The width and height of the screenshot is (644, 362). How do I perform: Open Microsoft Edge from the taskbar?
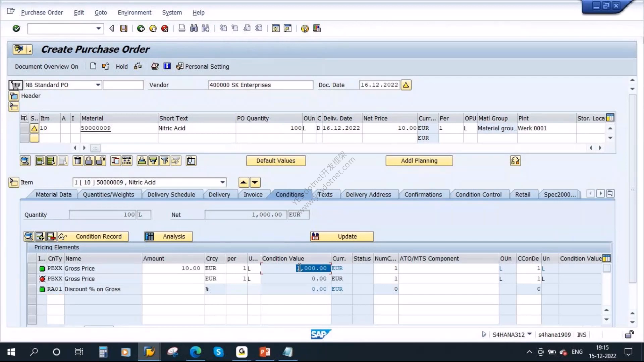(x=196, y=352)
